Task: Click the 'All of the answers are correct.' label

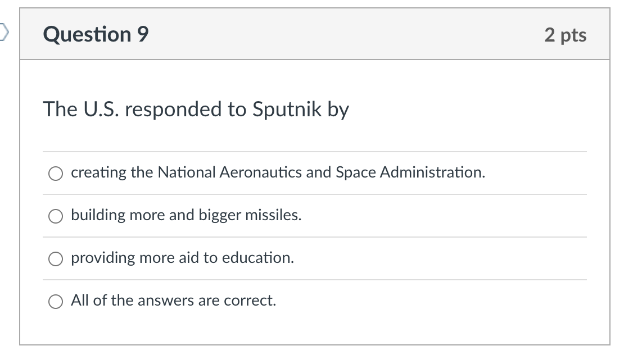Action: pyautogui.click(x=174, y=300)
